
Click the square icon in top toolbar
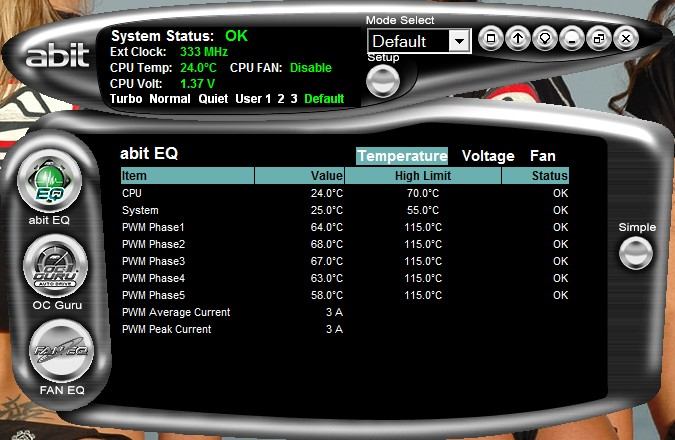(491, 39)
